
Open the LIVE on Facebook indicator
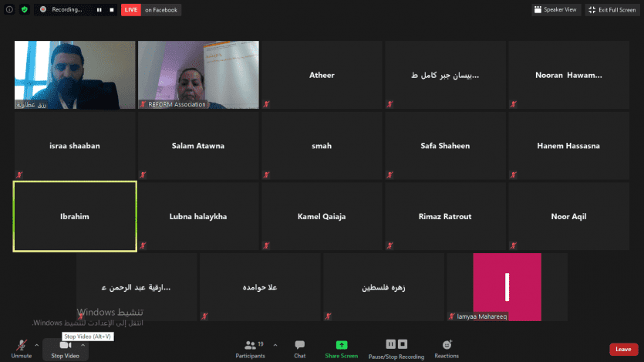(x=150, y=10)
